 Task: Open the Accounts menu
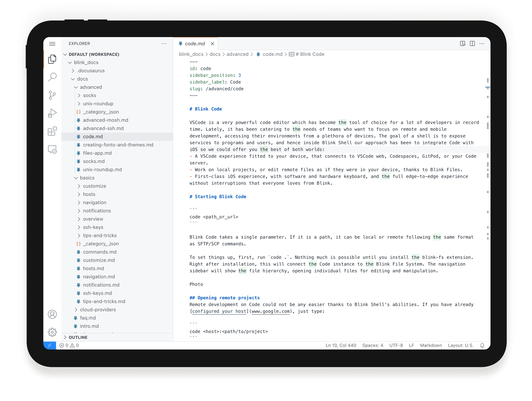[52, 314]
